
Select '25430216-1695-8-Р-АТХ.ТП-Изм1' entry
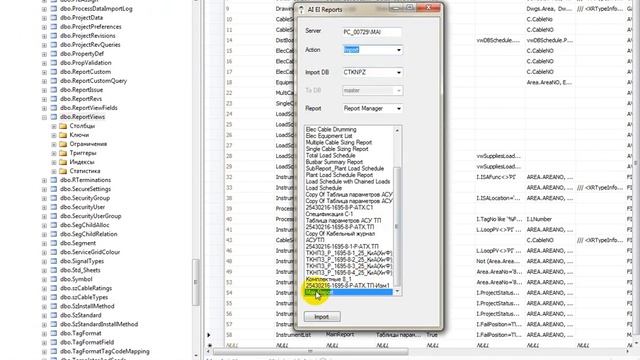coord(348,286)
